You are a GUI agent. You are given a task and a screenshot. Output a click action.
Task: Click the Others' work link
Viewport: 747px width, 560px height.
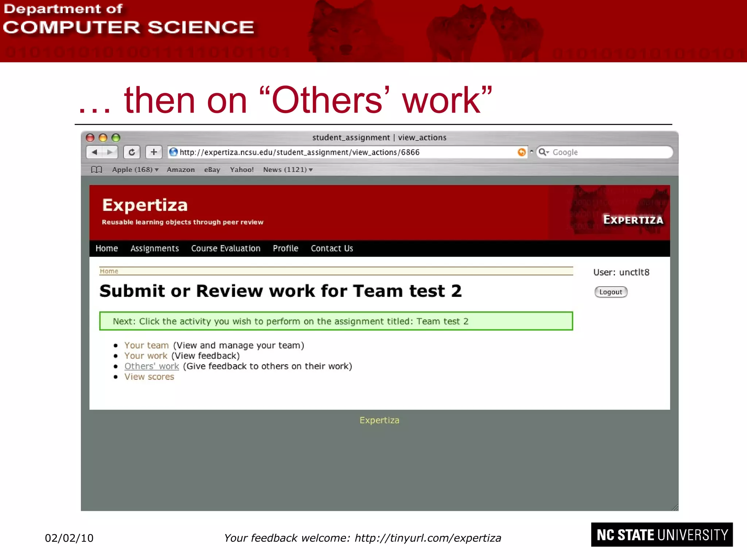click(152, 366)
